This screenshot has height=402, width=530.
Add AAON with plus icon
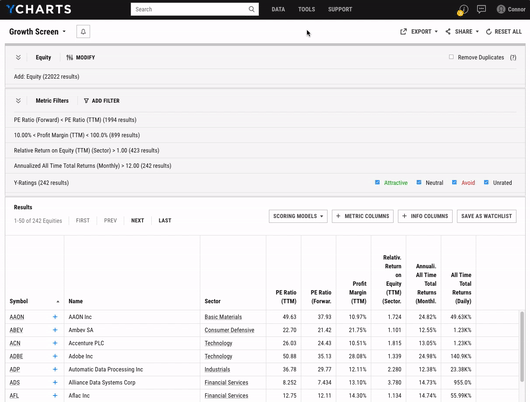[55, 317]
